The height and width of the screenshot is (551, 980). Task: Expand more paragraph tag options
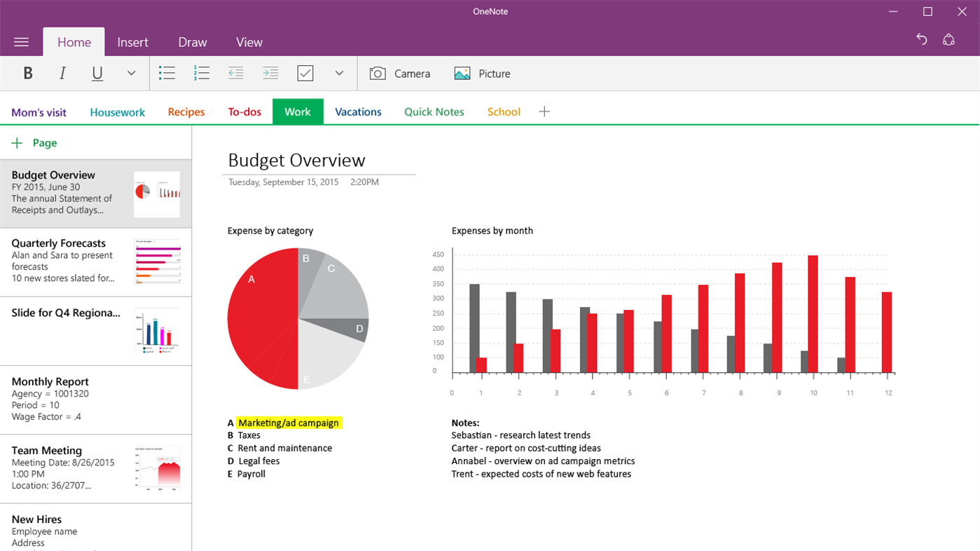point(339,73)
